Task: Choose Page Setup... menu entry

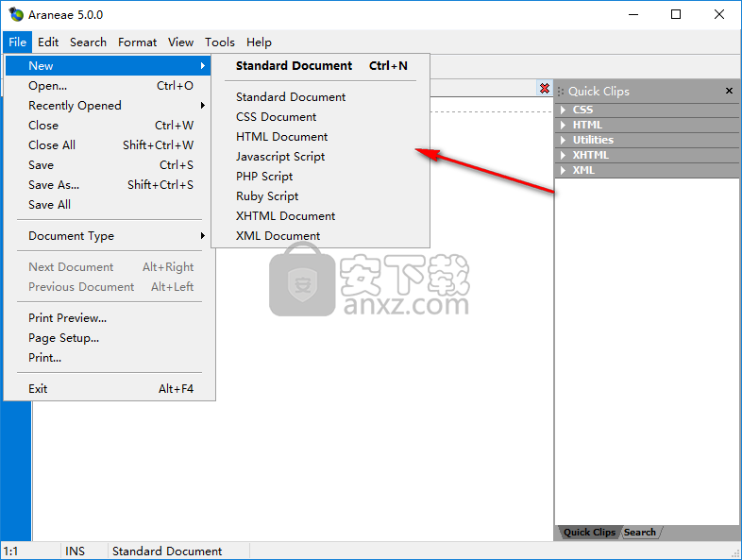Action: coord(109,338)
